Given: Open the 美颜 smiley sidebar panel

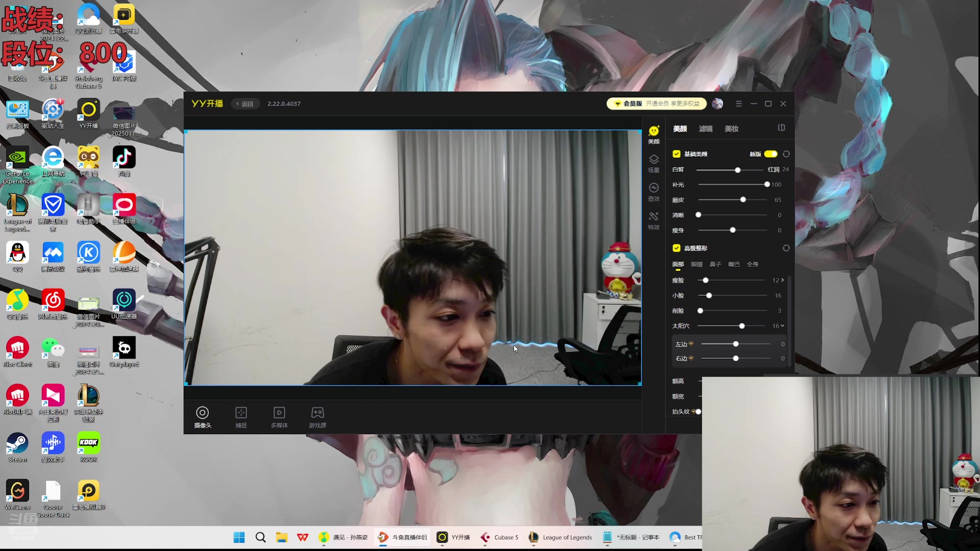Looking at the screenshot, I should [x=654, y=135].
